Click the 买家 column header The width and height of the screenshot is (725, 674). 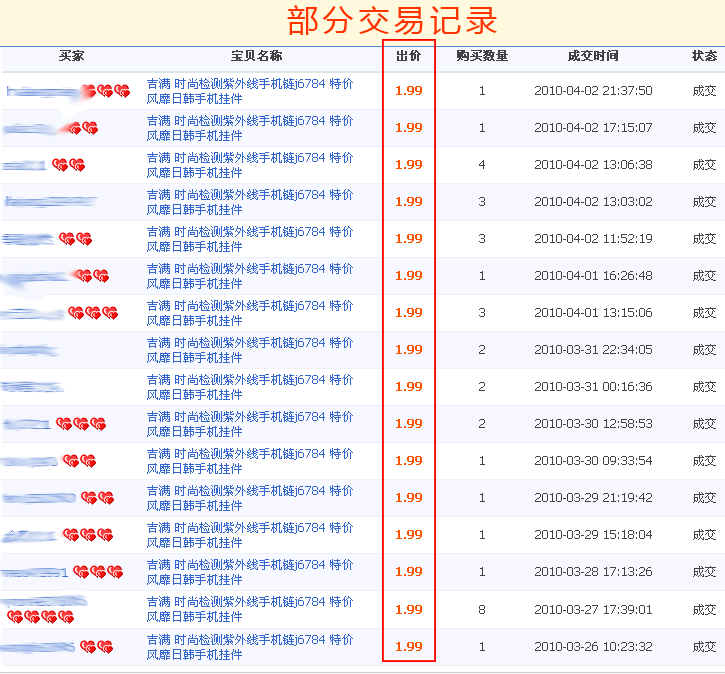[x=71, y=56]
